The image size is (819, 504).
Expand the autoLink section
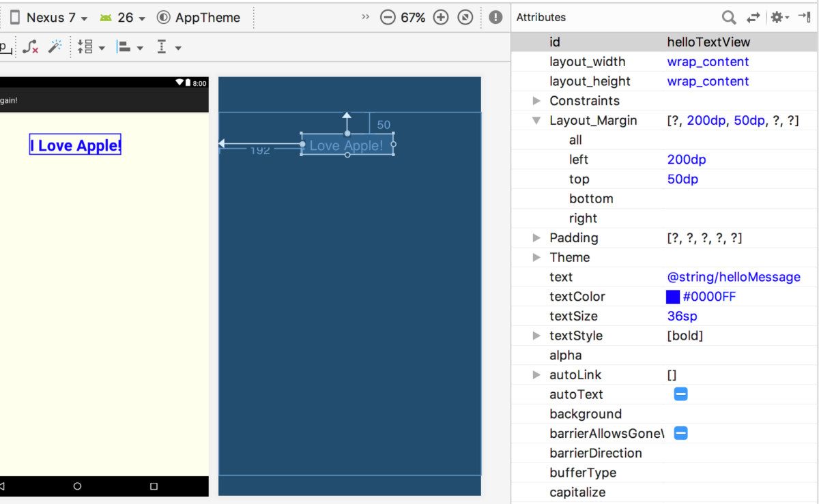(537, 375)
